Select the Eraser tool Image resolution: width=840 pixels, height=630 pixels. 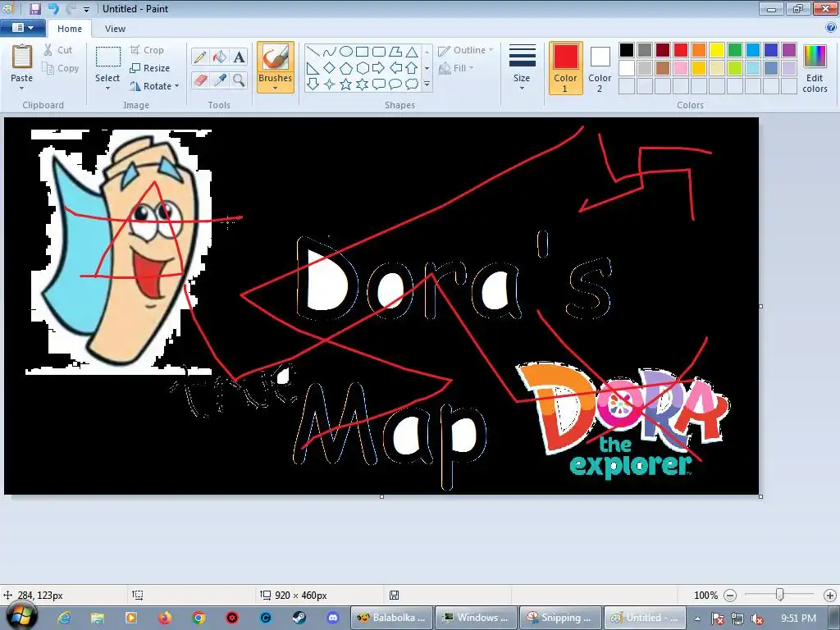(x=200, y=80)
